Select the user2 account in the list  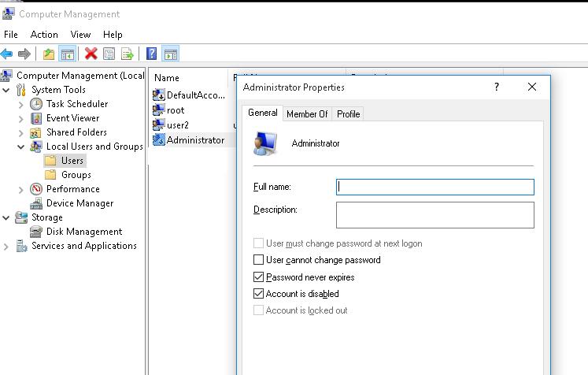177,125
